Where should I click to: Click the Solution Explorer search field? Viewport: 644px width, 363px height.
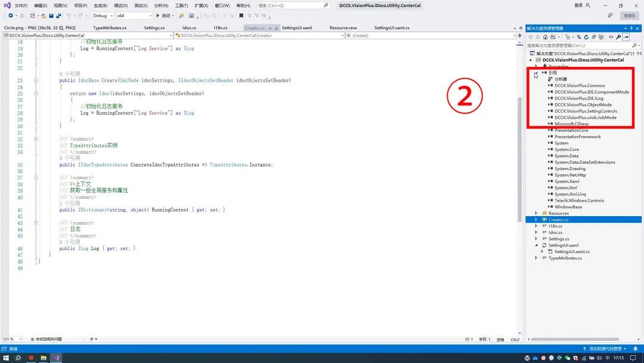point(583,45)
